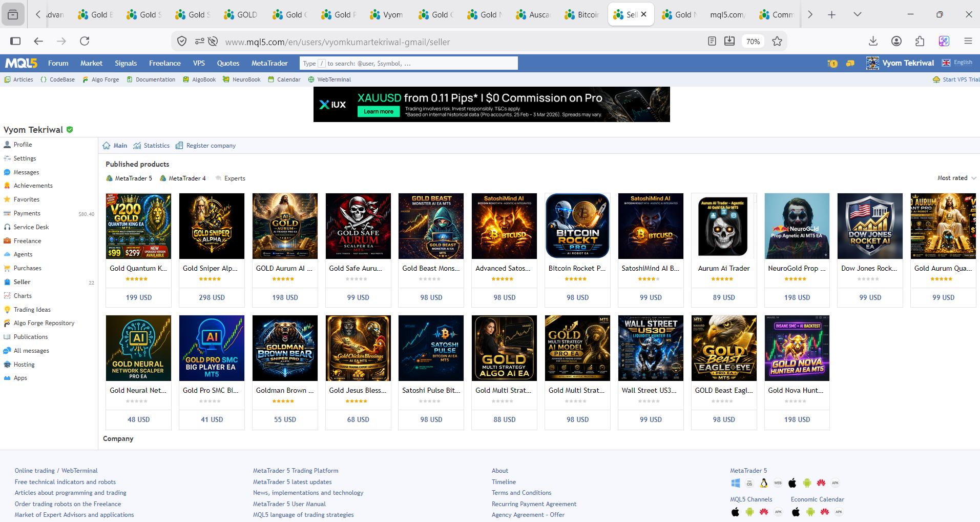Open the downloads arrow icon

tap(873, 41)
